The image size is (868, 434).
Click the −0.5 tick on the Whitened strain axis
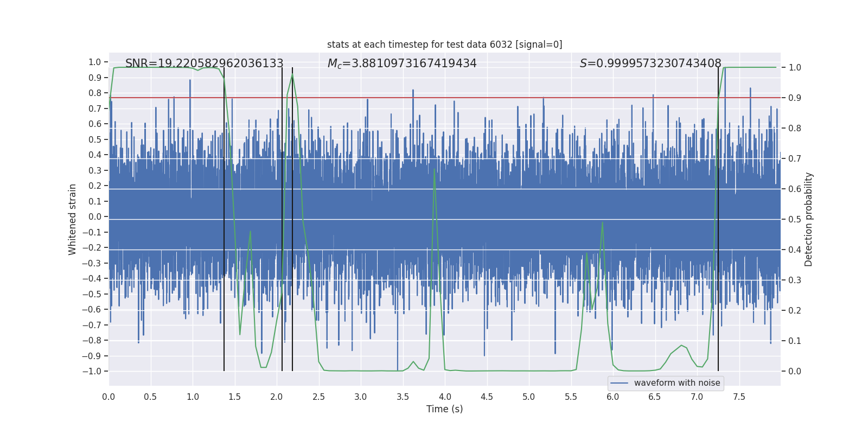tap(92, 294)
